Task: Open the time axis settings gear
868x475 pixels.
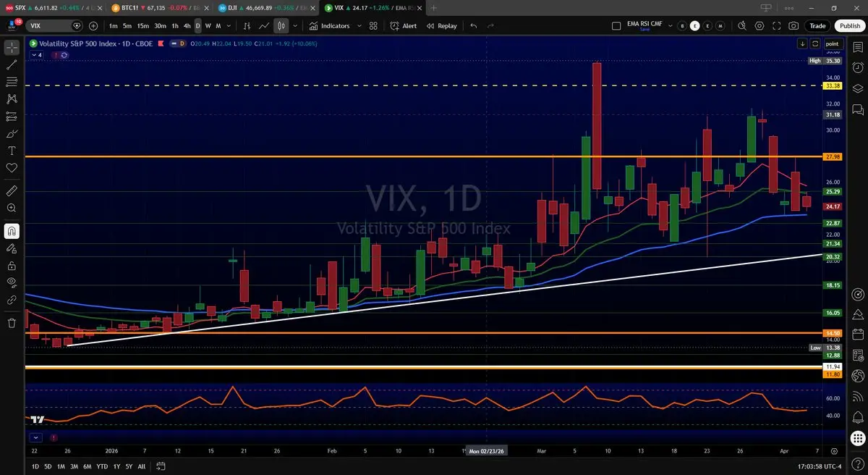Action: click(834, 450)
